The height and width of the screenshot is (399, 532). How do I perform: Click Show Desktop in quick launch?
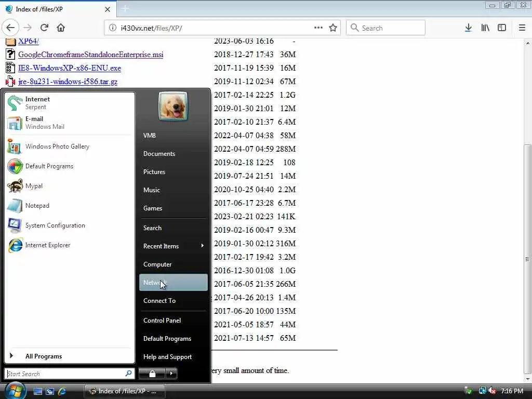[x=37, y=391]
